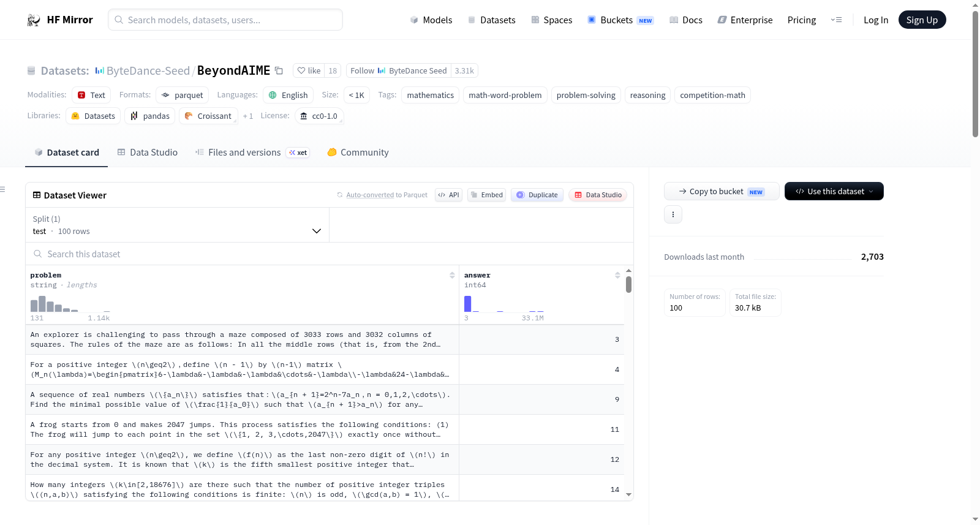
Task: Follow ByteDance Seed
Action: coord(399,70)
